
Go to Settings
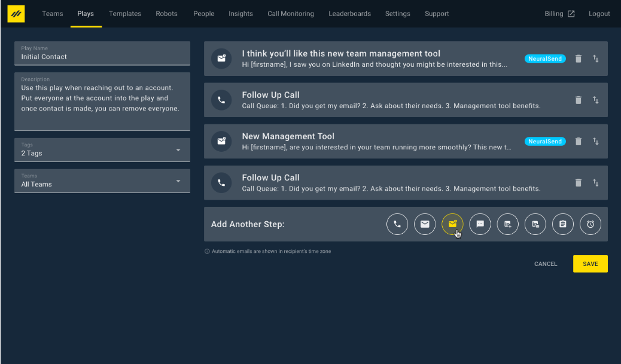pos(398,14)
